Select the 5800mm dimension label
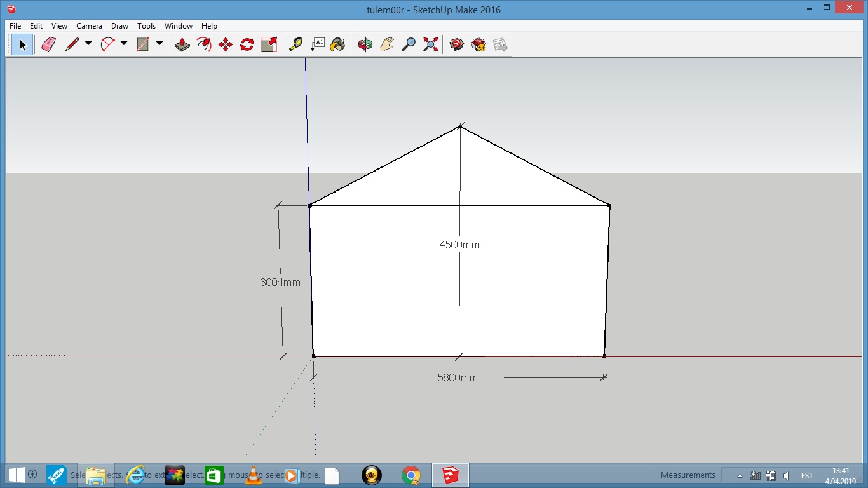The width and height of the screenshot is (868, 488). [458, 377]
